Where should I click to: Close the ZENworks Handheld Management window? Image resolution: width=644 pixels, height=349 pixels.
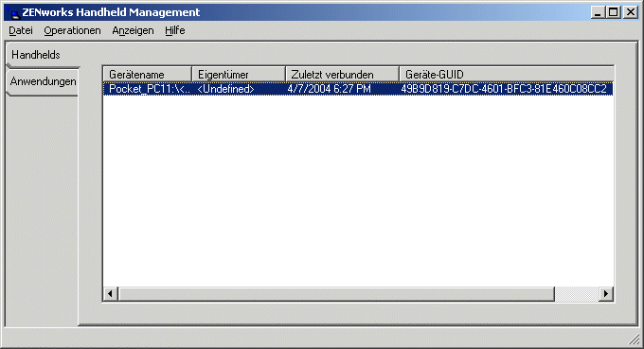[x=631, y=12]
